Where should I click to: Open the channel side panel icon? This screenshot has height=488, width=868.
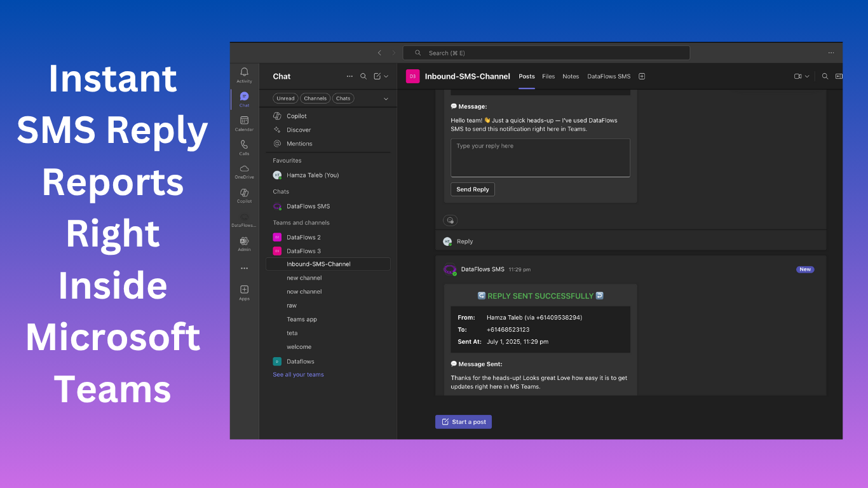tap(839, 76)
